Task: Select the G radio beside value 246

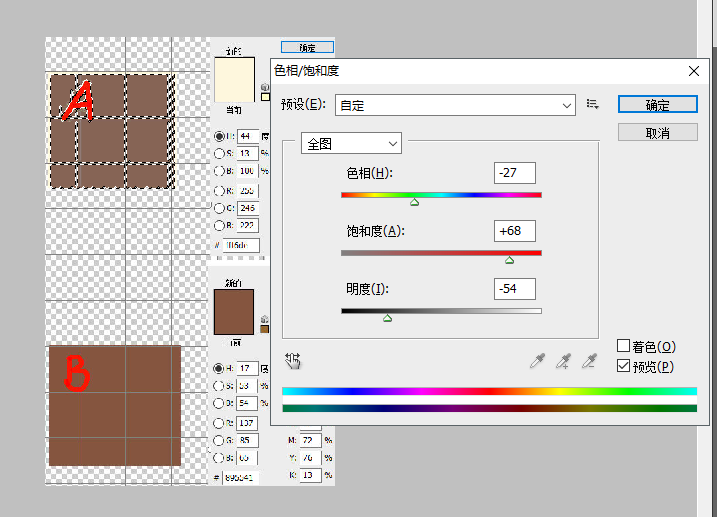Action: [219, 208]
